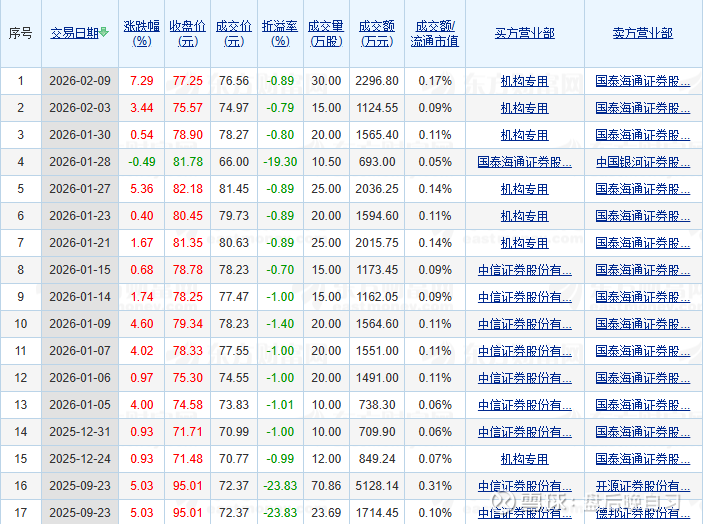Click the green sort arrow beside 交易日期
The image size is (703, 524).
(104, 32)
